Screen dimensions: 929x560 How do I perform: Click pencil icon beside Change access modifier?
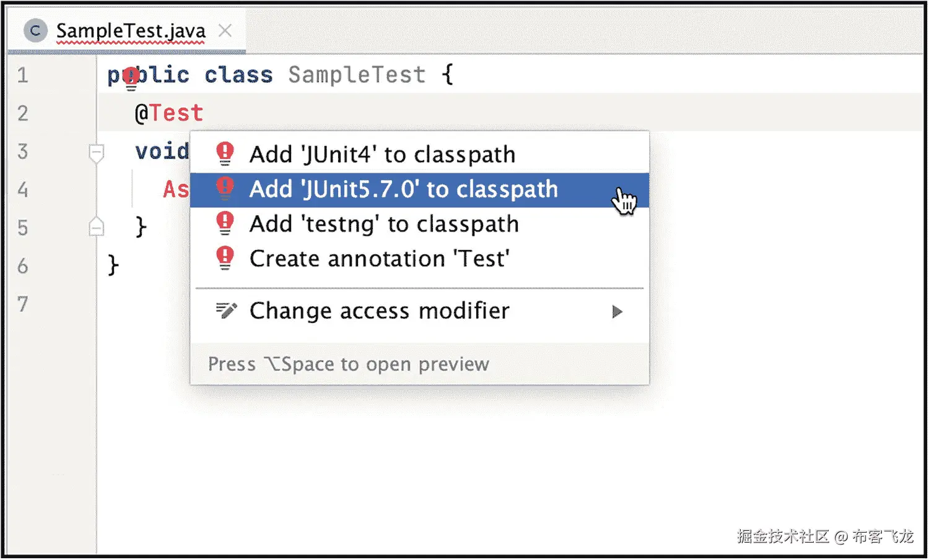tap(225, 310)
